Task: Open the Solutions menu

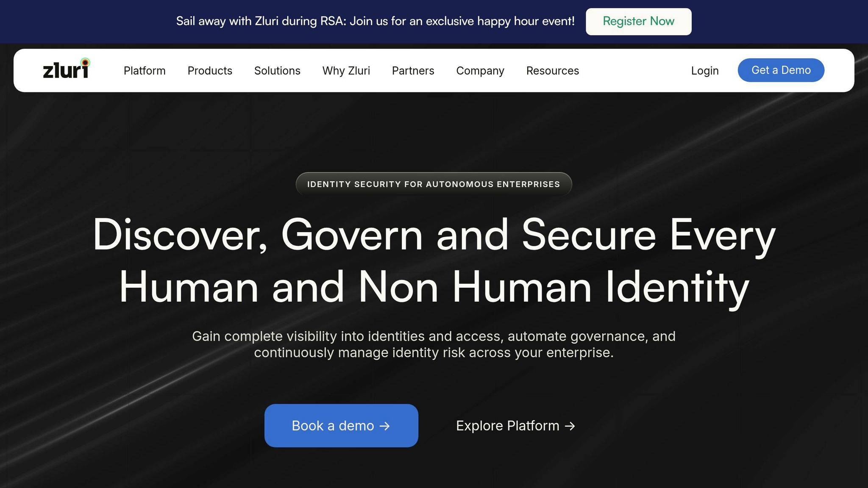Action: [x=277, y=71]
